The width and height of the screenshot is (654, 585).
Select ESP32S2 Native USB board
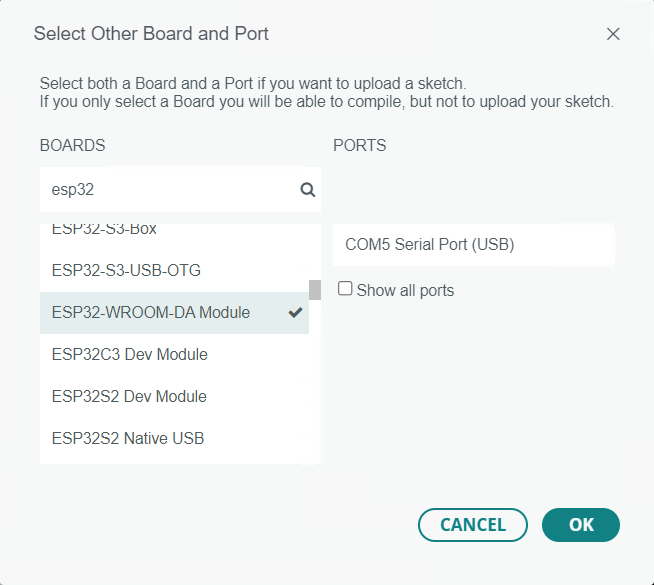pyautogui.click(x=174, y=439)
